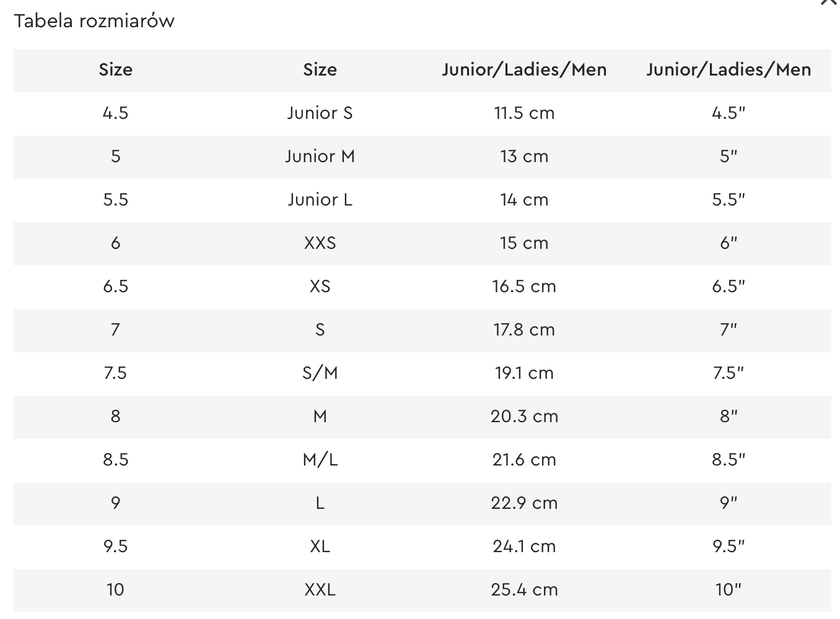840x619 pixels.
Task: Click the 13 cm measurement
Action: click(524, 157)
